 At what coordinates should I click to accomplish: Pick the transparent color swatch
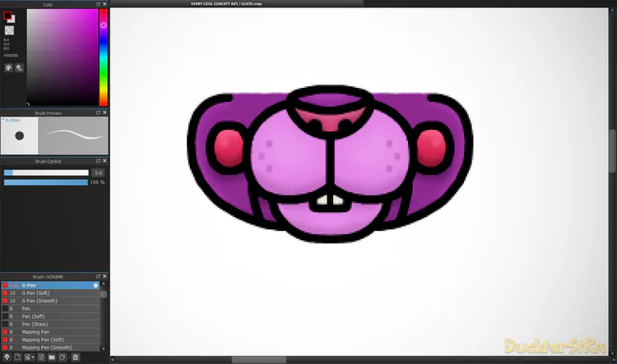click(x=9, y=30)
